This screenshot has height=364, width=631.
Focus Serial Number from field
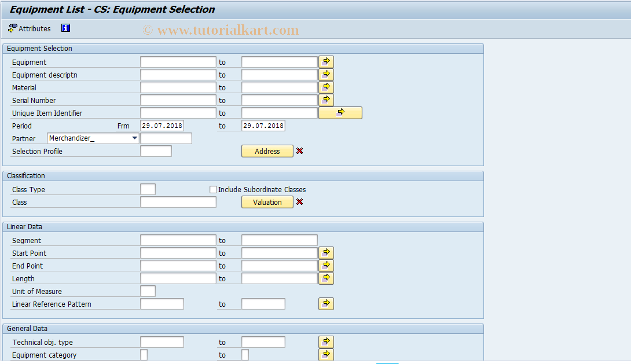click(x=178, y=100)
